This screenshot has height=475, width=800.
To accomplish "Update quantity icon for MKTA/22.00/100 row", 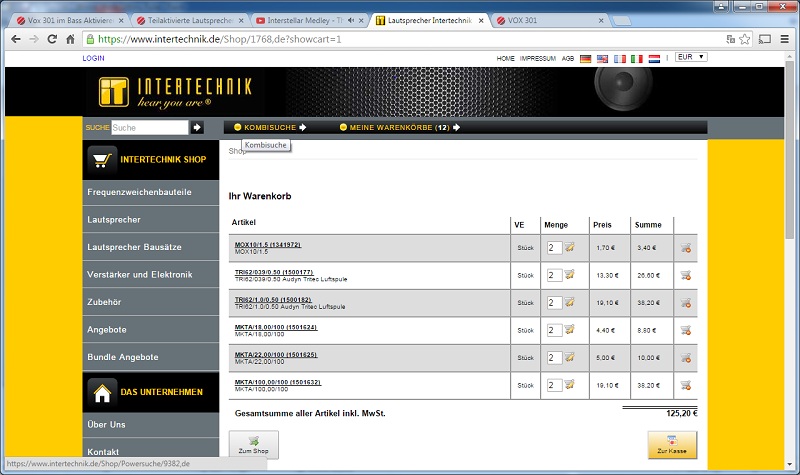I will [569, 358].
